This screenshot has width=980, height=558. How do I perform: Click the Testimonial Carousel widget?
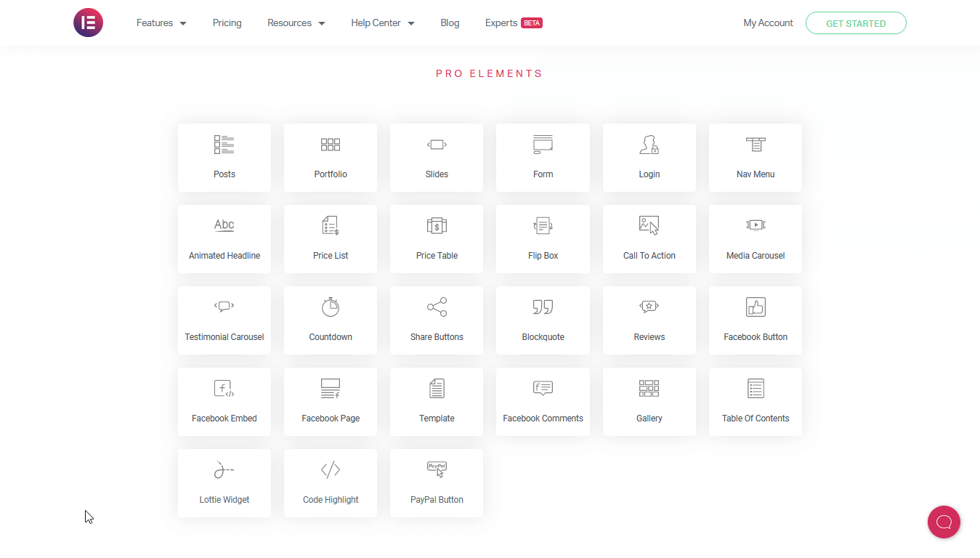(224, 307)
